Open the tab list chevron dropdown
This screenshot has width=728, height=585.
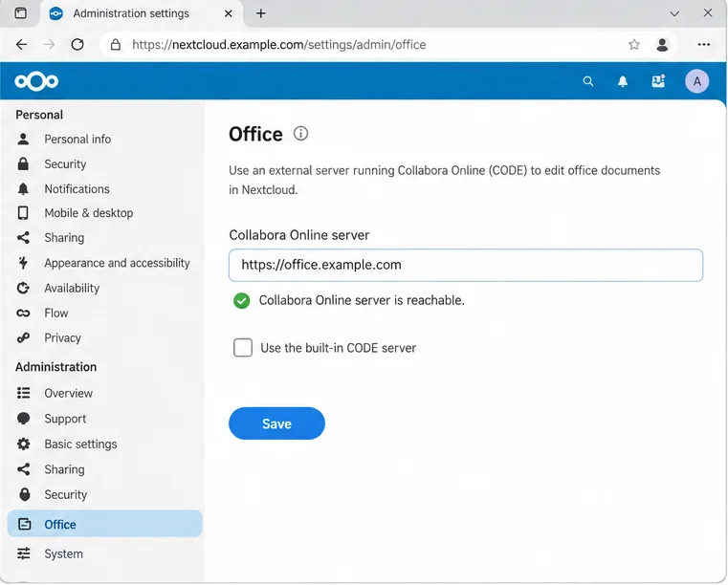coord(674,13)
